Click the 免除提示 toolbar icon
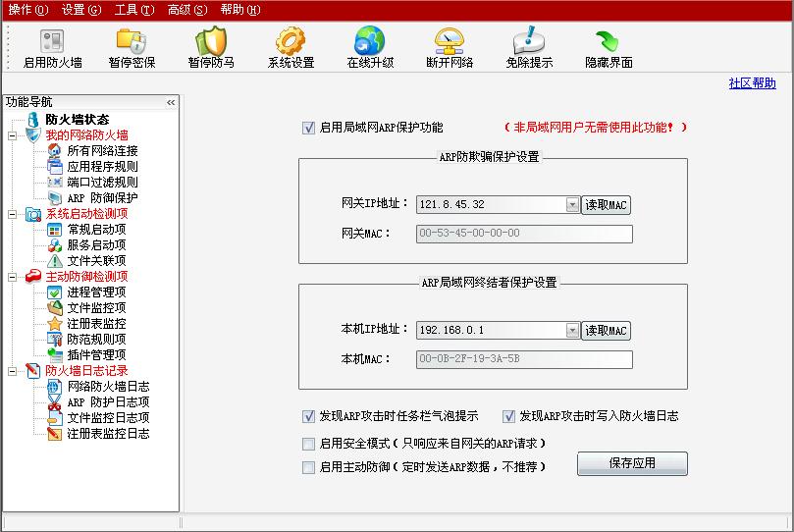Viewport: 794px width, 532px height. click(529, 42)
